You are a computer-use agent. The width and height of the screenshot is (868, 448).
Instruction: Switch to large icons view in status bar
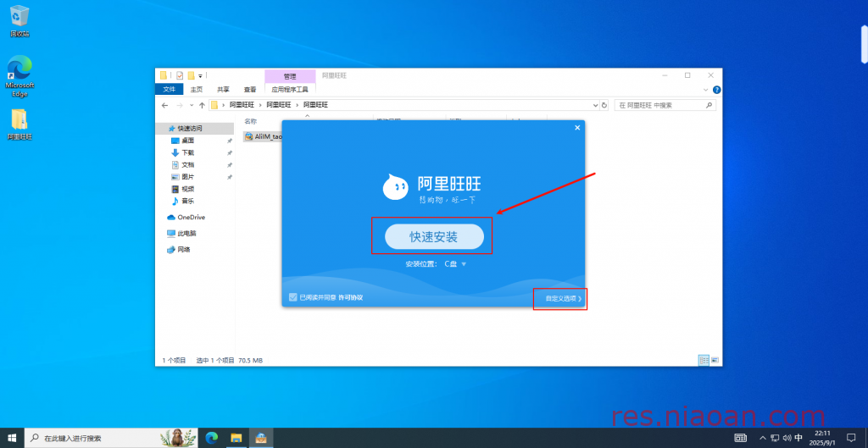pos(715,360)
